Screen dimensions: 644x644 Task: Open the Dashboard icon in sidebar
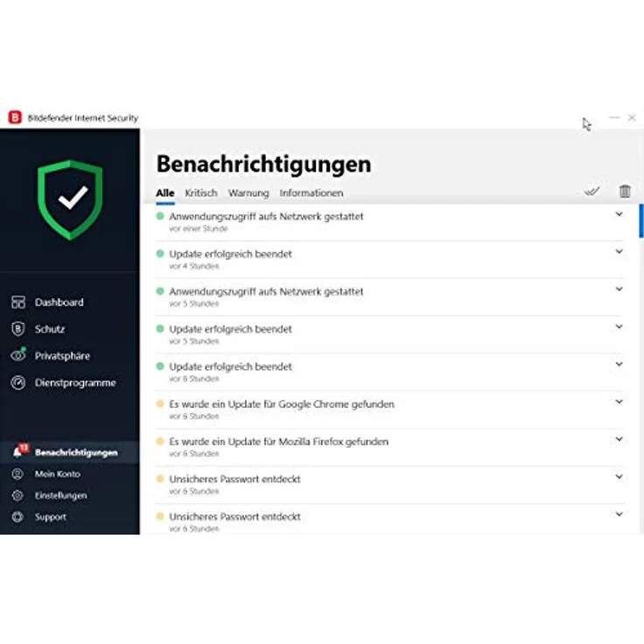click(18, 302)
